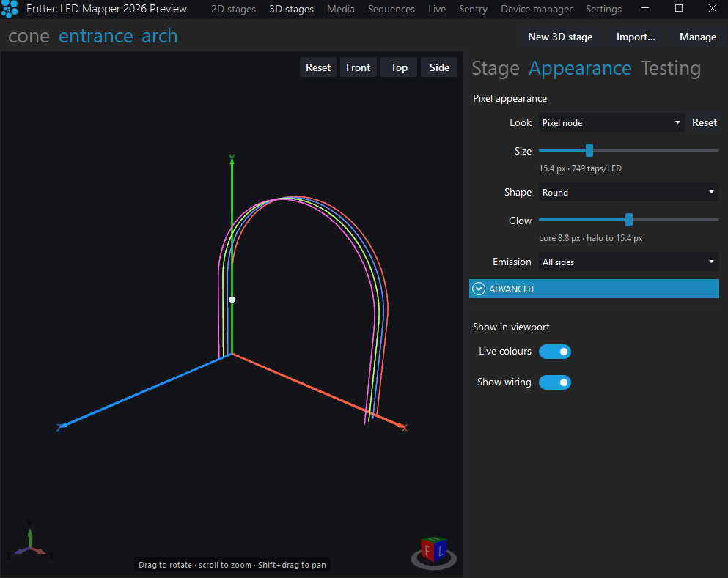Click the red X axis label
Screen dimensions: 728x578
click(405, 428)
